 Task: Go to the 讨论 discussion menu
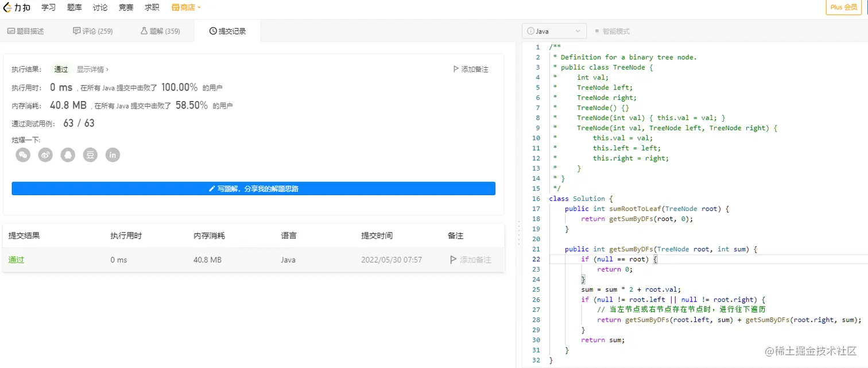pyautogui.click(x=100, y=7)
